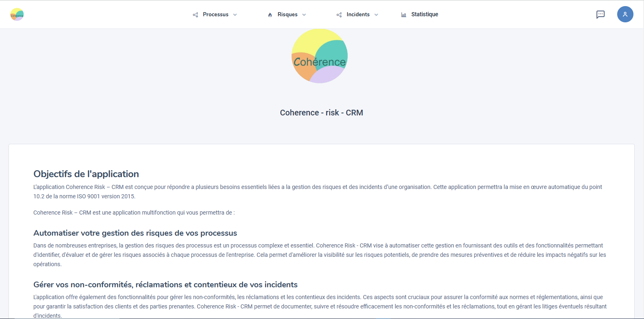
Task: Click the large Cohérence circular logo
Action: click(x=319, y=56)
